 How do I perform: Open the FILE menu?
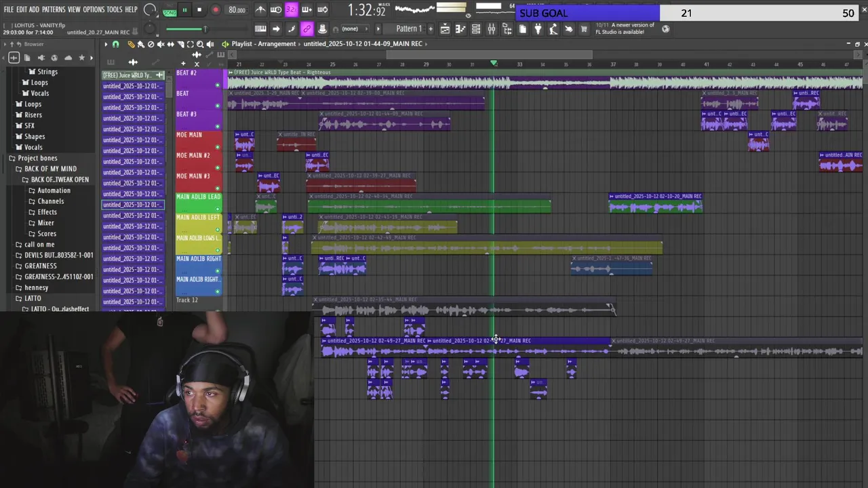9,9
